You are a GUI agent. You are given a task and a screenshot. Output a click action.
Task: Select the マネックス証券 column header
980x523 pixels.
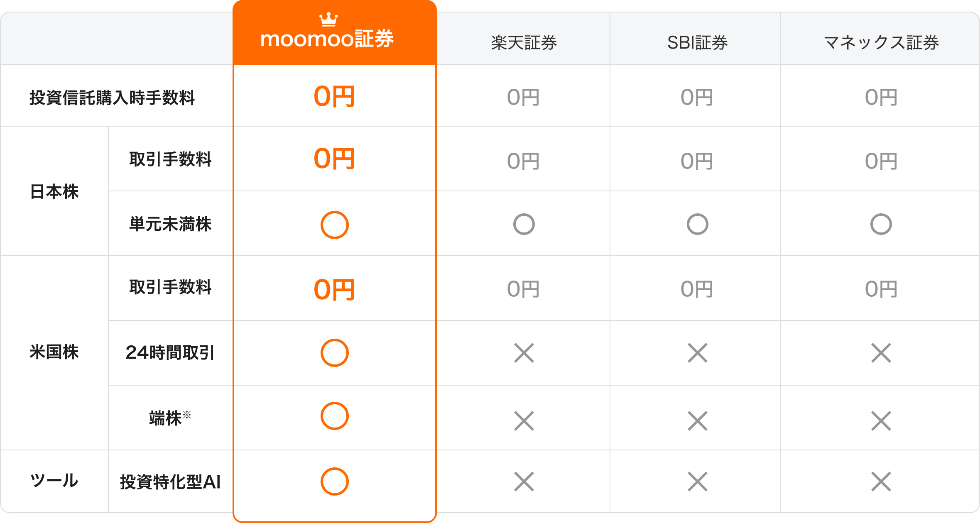pyautogui.click(x=881, y=43)
